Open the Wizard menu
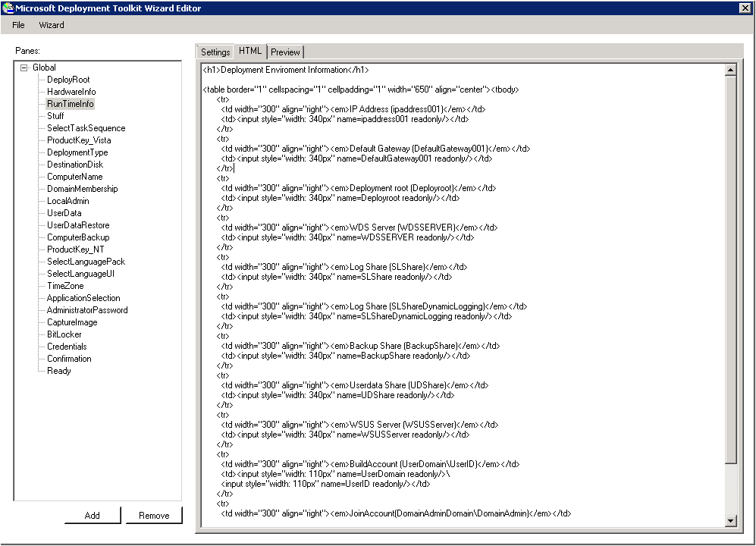756x546 pixels. click(52, 25)
